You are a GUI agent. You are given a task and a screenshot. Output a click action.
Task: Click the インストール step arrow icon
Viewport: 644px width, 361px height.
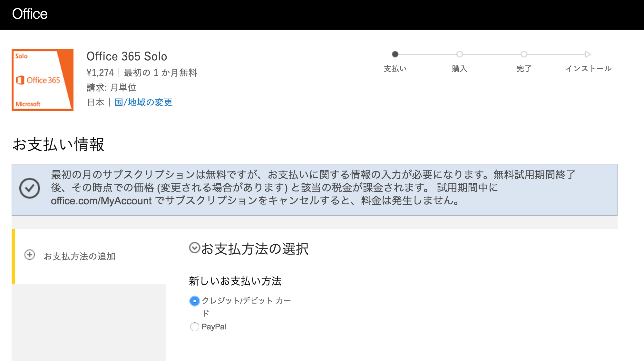(x=588, y=54)
